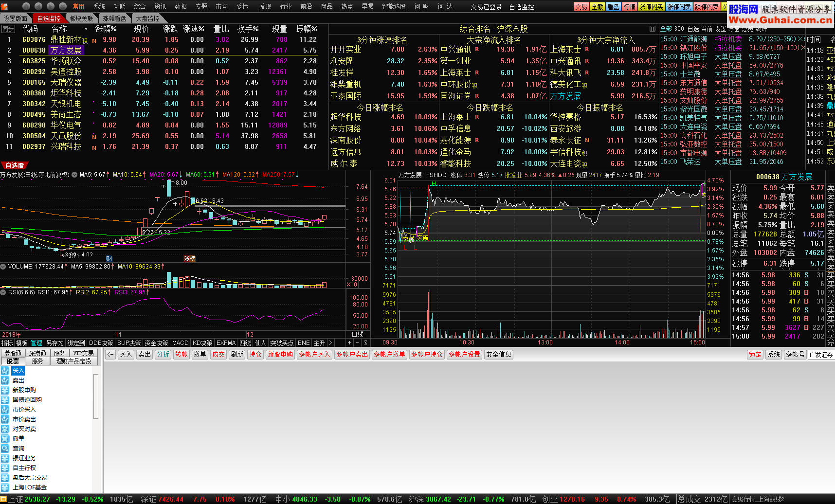The width and height of the screenshot is (835, 504).
Task: Toggle the 锁定 lock button
Action: pyautogui.click(x=755, y=355)
